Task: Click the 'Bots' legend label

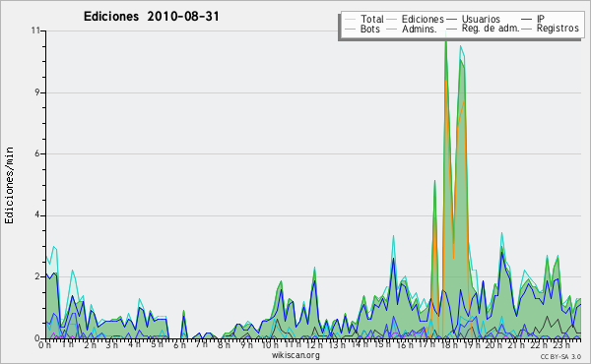Action: (x=369, y=29)
